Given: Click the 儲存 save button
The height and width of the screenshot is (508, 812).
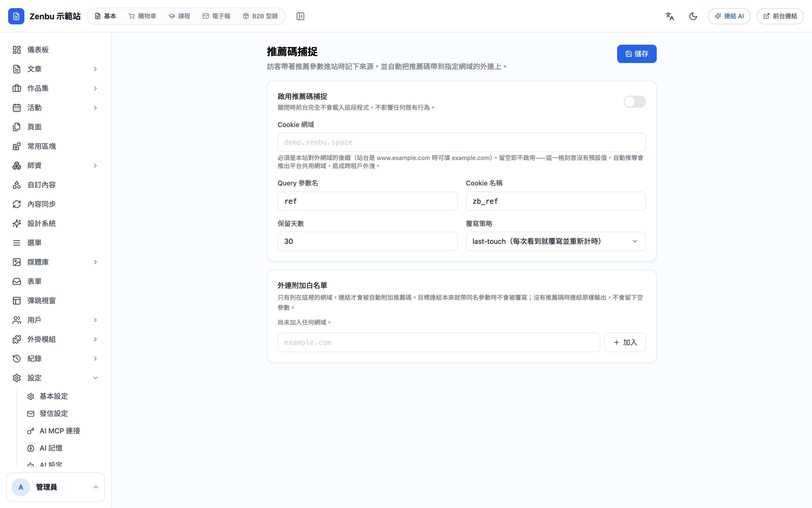Looking at the screenshot, I should (636, 54).
